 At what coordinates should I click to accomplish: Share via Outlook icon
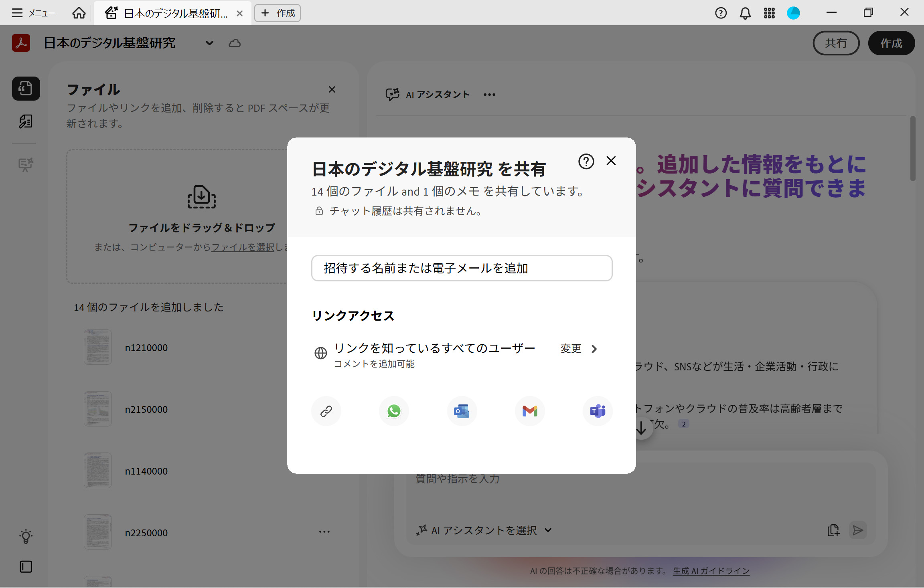coord(462,411)
